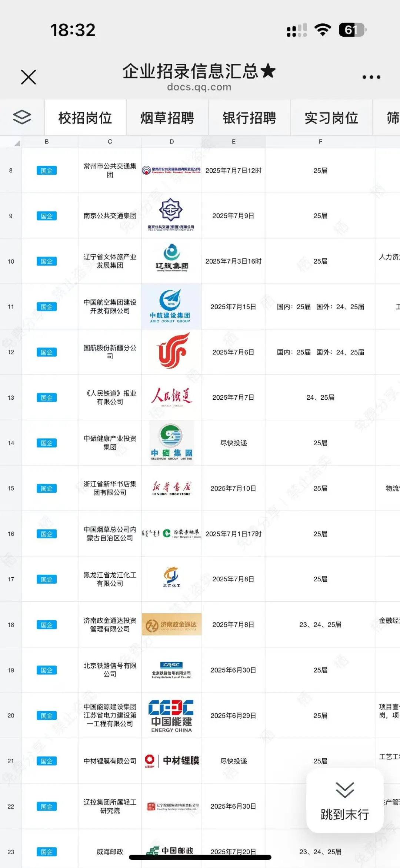Switch to the 银行招聘 tab

pyautogui.click(x=249, y=118)
